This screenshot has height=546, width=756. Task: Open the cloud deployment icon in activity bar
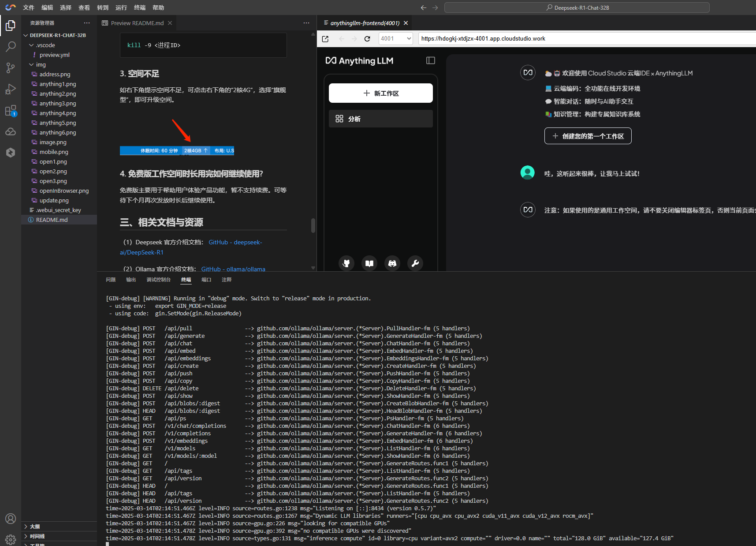click(x=11, y=131)
